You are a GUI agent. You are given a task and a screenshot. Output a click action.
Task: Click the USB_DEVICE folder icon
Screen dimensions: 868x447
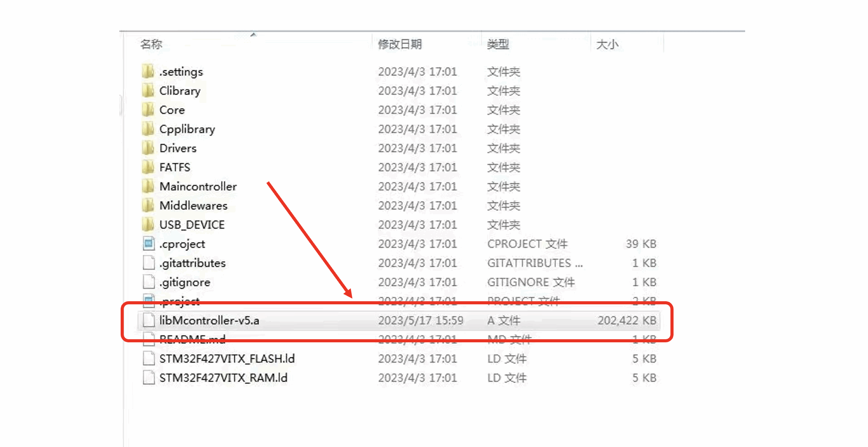click(x=148, y=224)
